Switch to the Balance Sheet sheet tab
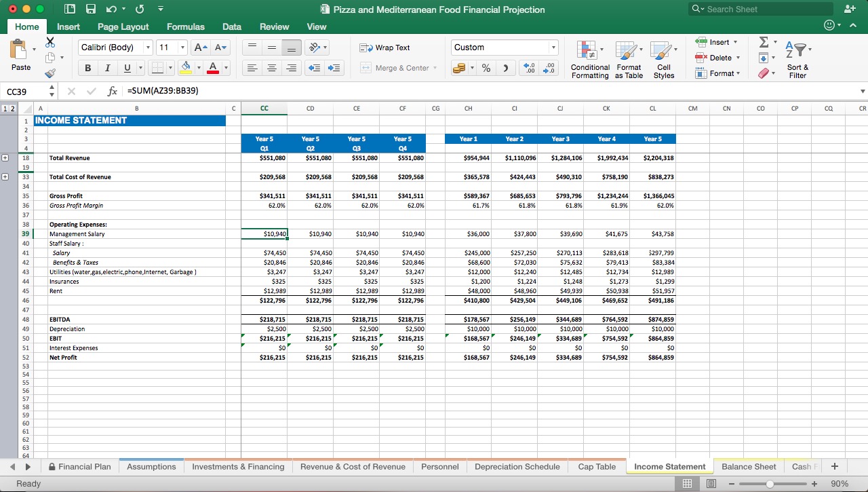The width and height of the screenshot is (868, 492). point(749,466)
